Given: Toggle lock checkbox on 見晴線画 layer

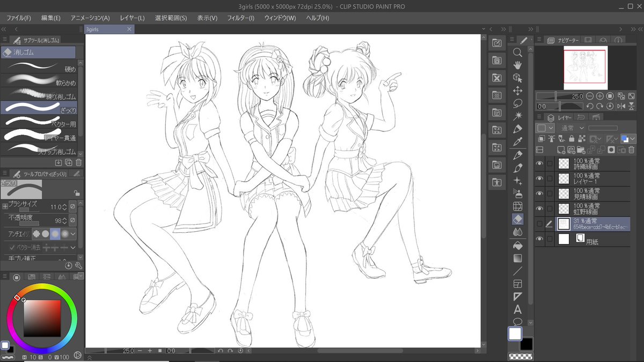Looking at the screenshot, I should pos(550,194).
